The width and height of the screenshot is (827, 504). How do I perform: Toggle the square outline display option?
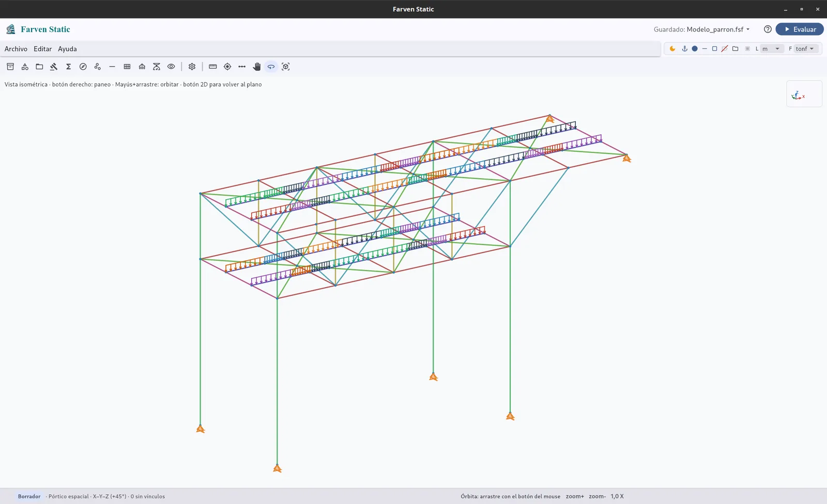(714, 49)
